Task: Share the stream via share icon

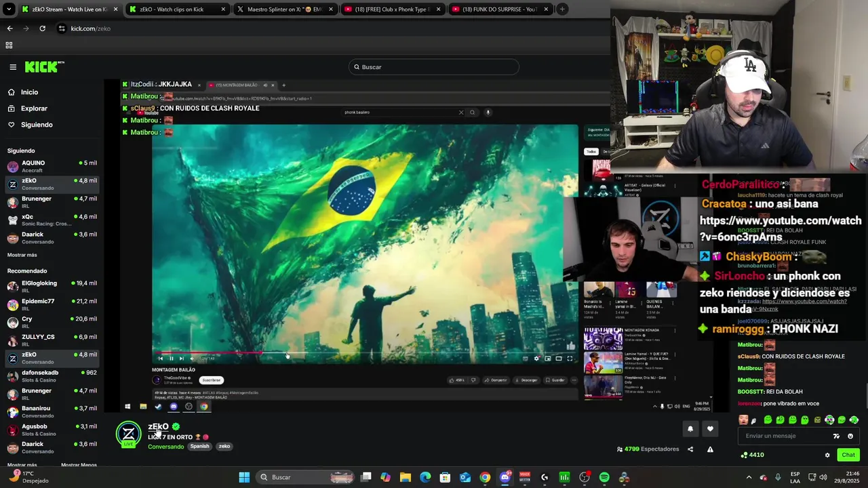Action: coord(690,449)
